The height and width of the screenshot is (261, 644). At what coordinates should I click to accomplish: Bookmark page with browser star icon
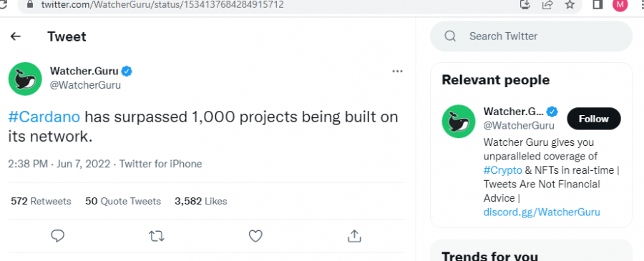(570, 4)
